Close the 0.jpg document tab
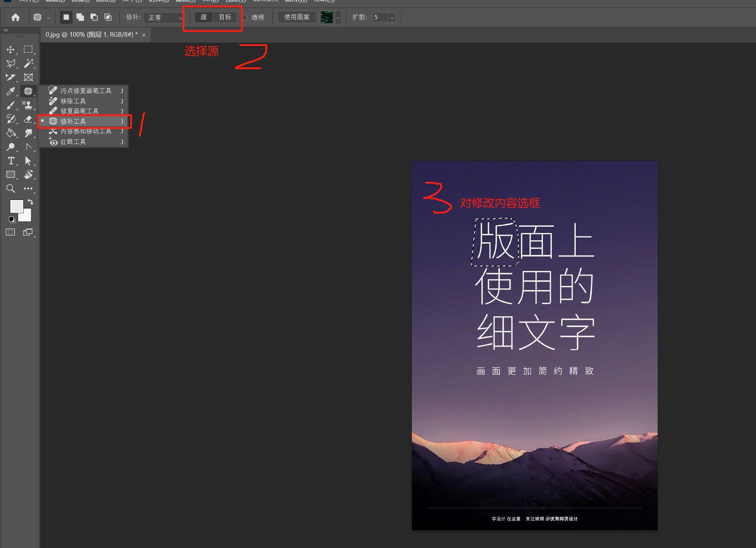The height and width of the screenshot is (548, 756). click(144, 35)
